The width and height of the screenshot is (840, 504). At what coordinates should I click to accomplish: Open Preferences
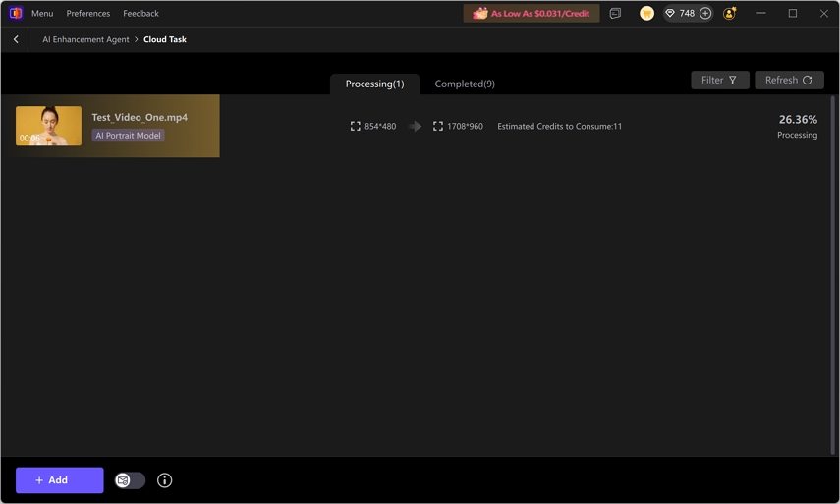coord(87,14)
